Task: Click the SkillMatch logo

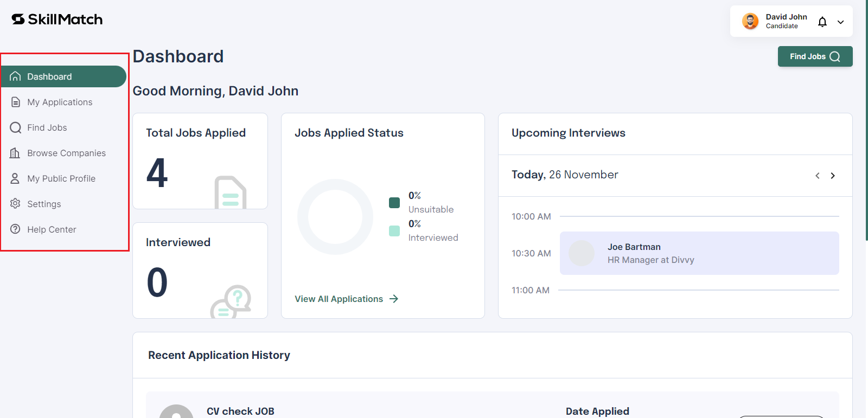Action: 57,20
